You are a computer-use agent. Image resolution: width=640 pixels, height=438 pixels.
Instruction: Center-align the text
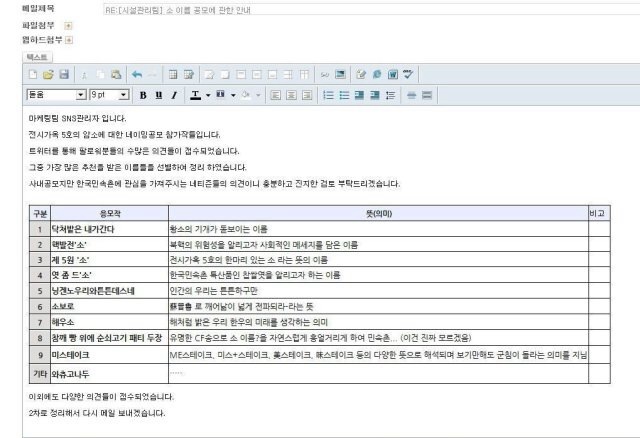point(293,95)
